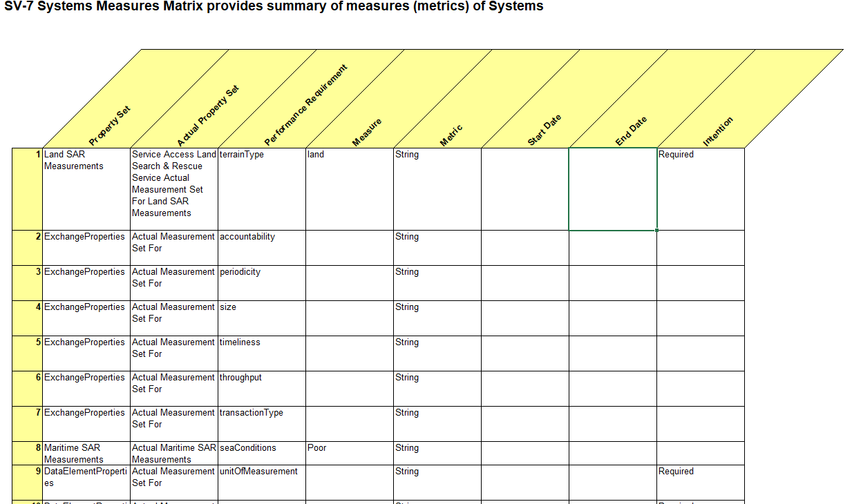The height and width of the screenshot is (504, 852).
Task: Select the Metric column header
Action: tap(451, 135)
